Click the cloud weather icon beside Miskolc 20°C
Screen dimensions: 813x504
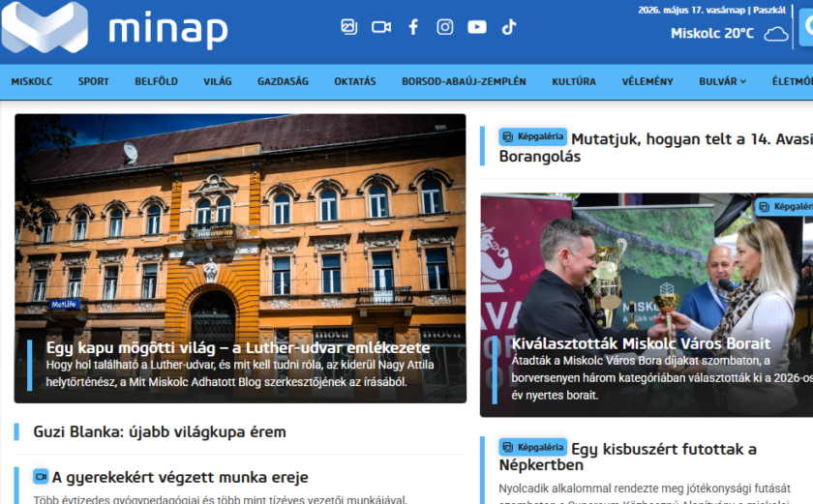775,34
